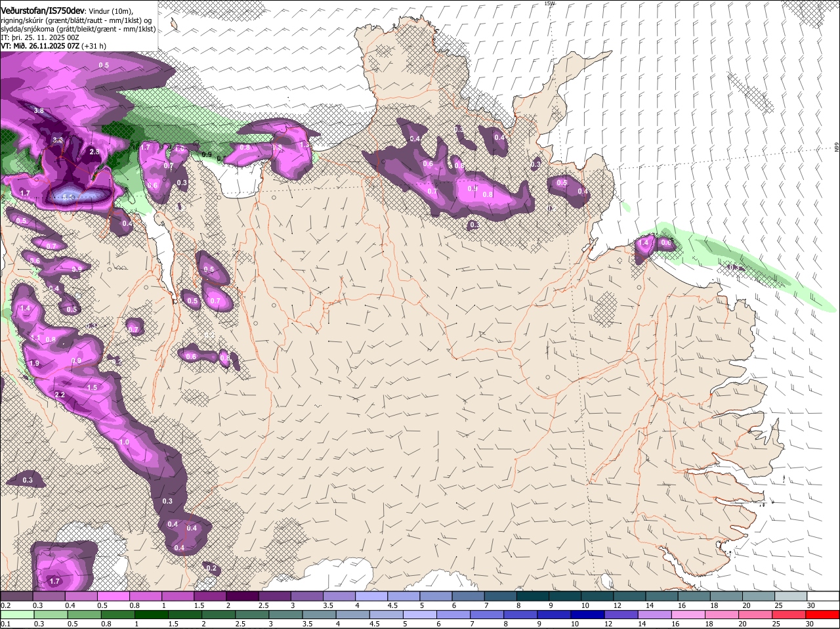
Task: Click the 'Vindur (10m)' header text
Action: click(110, 11)
